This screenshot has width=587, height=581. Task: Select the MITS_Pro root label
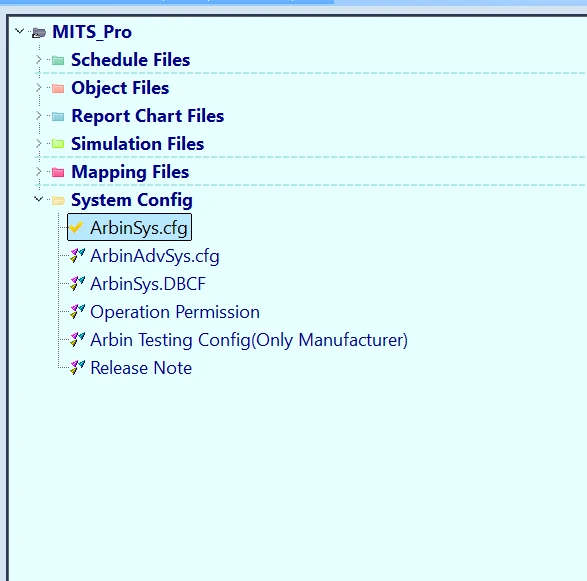click(x=92, y=32)
